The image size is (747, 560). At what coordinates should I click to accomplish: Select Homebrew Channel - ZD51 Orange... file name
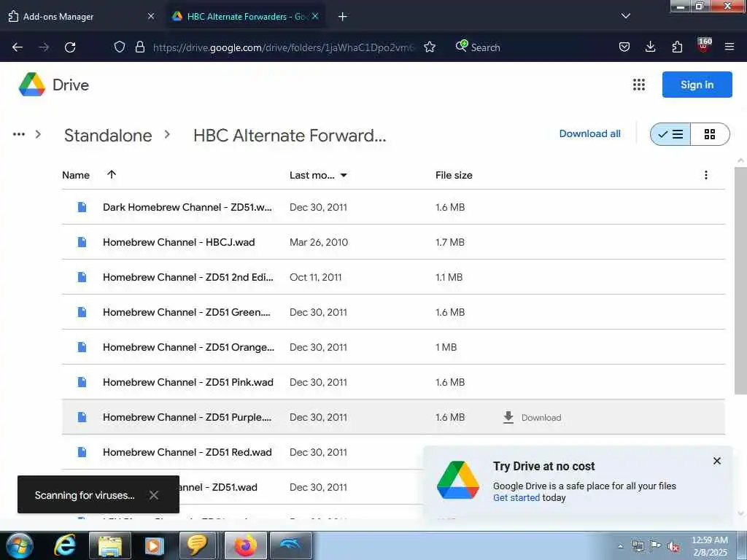[189, 347]
